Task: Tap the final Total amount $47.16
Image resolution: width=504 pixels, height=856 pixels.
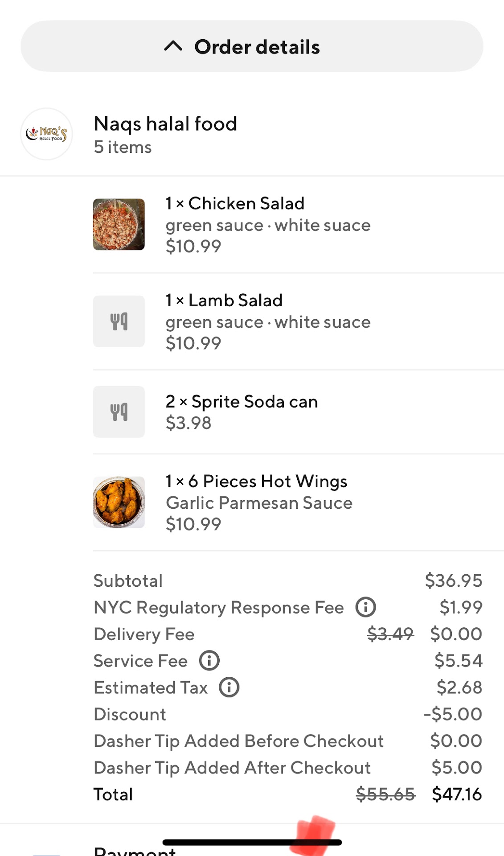Action: (457, 794)
